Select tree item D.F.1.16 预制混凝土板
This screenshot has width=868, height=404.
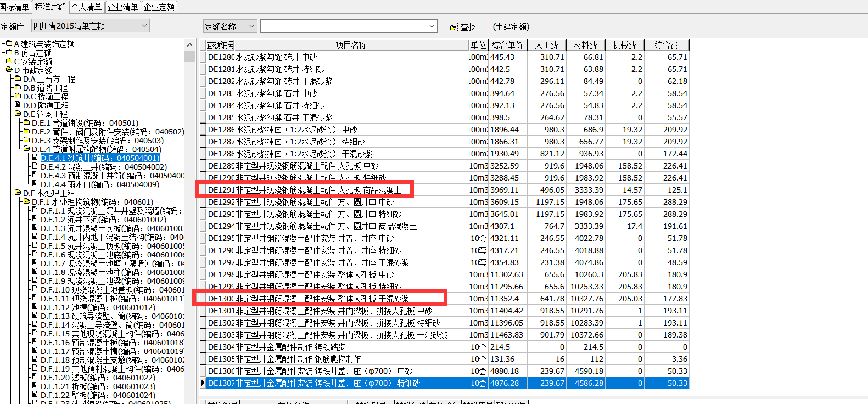[113, 343]
